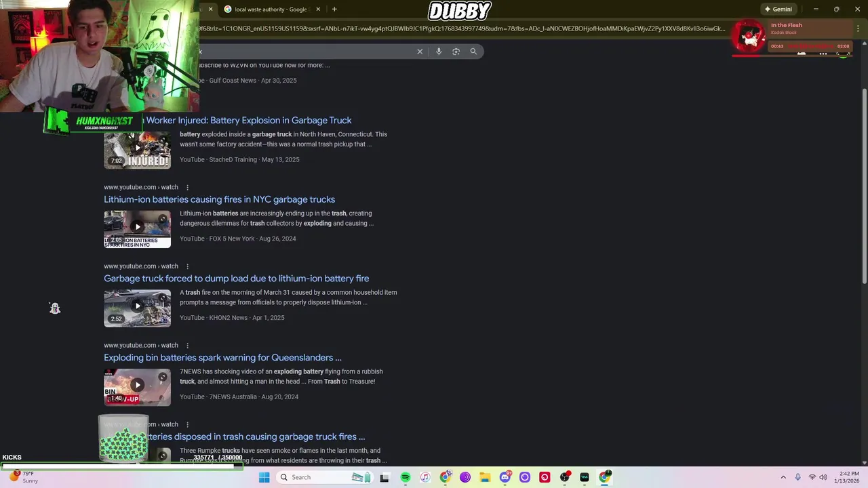Play the 7:02 INJURED video thumbnail

(137, 149)
